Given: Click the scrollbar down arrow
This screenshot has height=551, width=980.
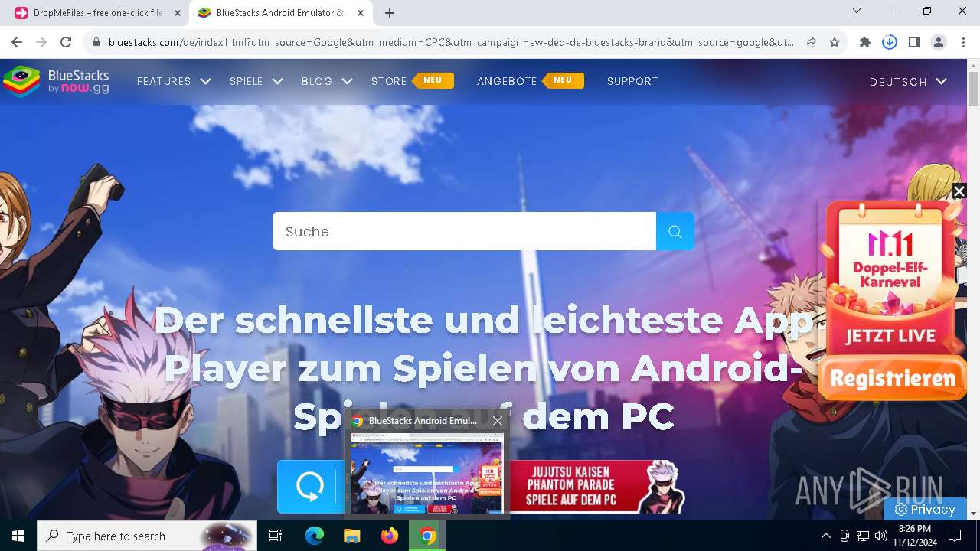Looking at the screenshot, I should click(x=973, y=514).
